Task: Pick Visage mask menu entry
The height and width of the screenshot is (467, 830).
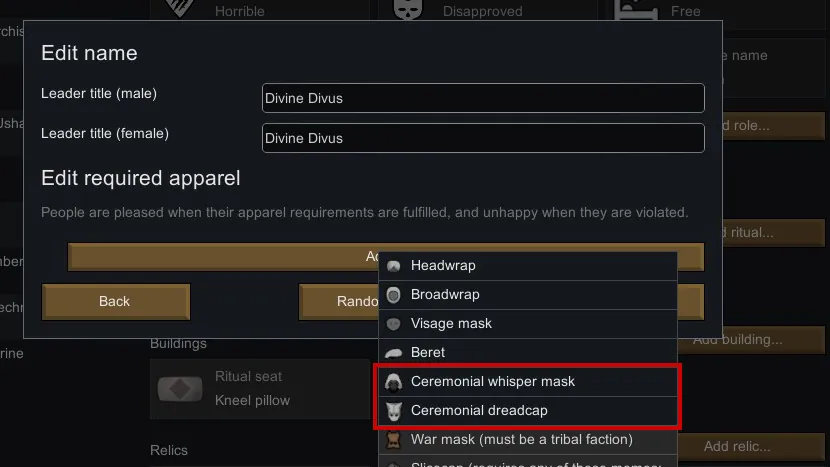Action: 451,324
